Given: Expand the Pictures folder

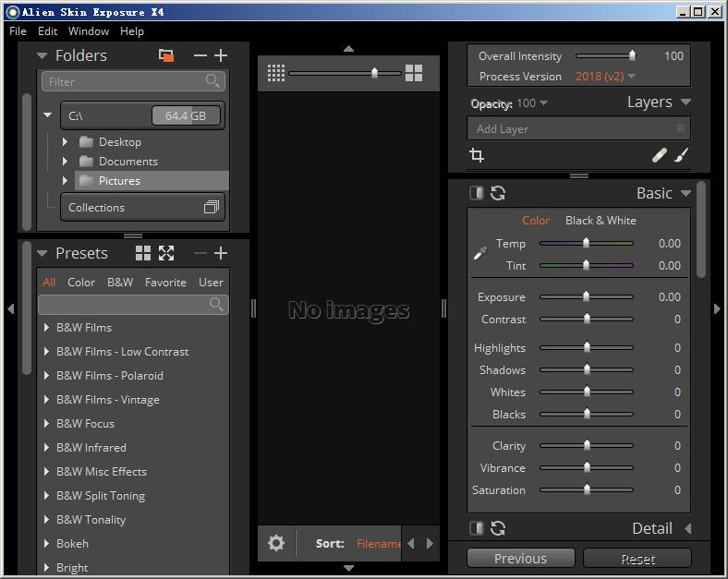Looking at the screenshot, I should [65, 180].
